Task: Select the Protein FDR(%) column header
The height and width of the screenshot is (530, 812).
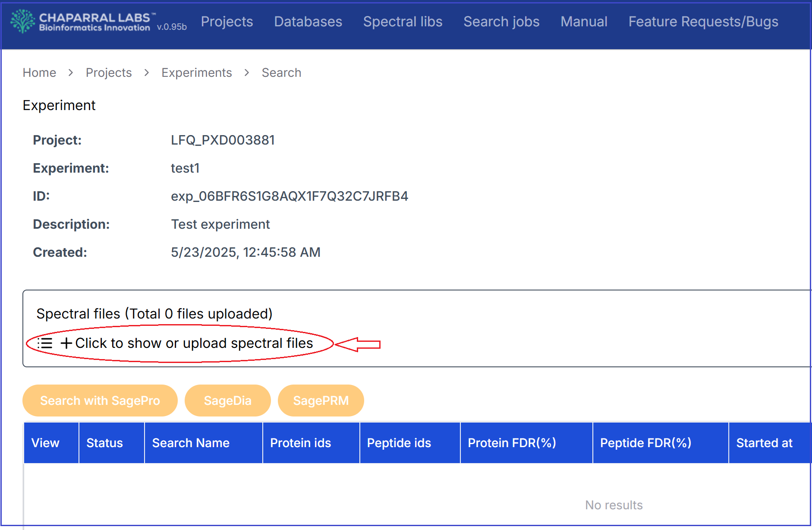Action: coord(512,443)
